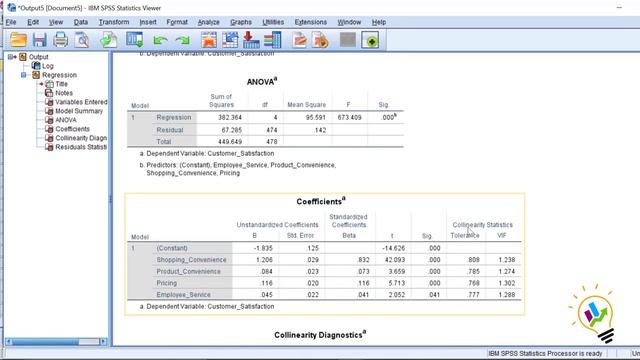Open the Graphs menu
This screenshot has width=640, height=360.
241,22
